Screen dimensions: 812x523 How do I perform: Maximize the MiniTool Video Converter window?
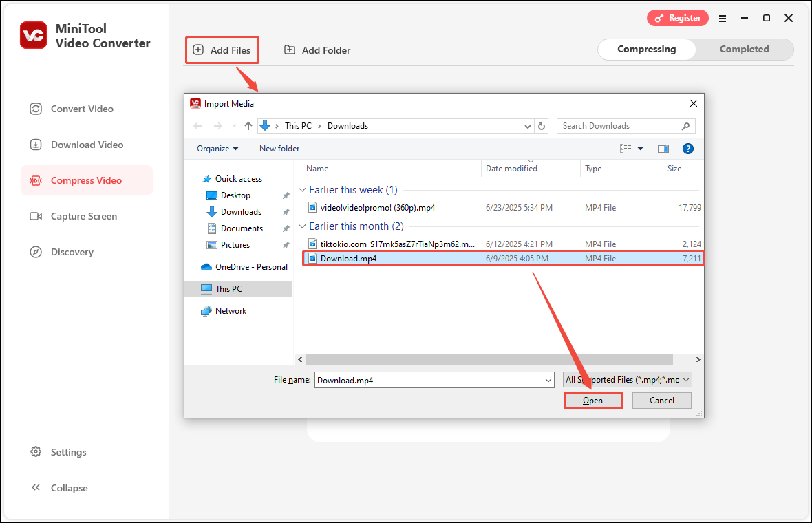[x=767, y=18]
